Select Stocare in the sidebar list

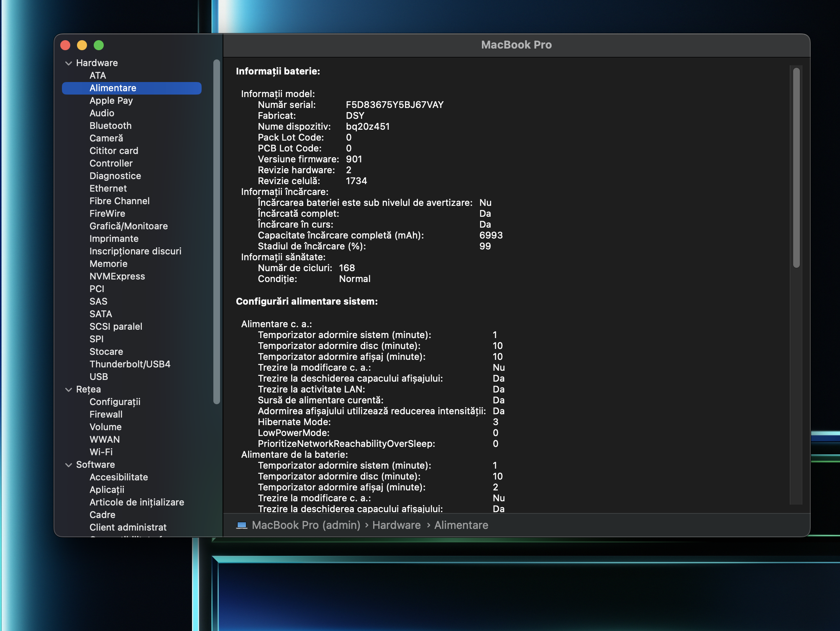(x=106, y=351)
